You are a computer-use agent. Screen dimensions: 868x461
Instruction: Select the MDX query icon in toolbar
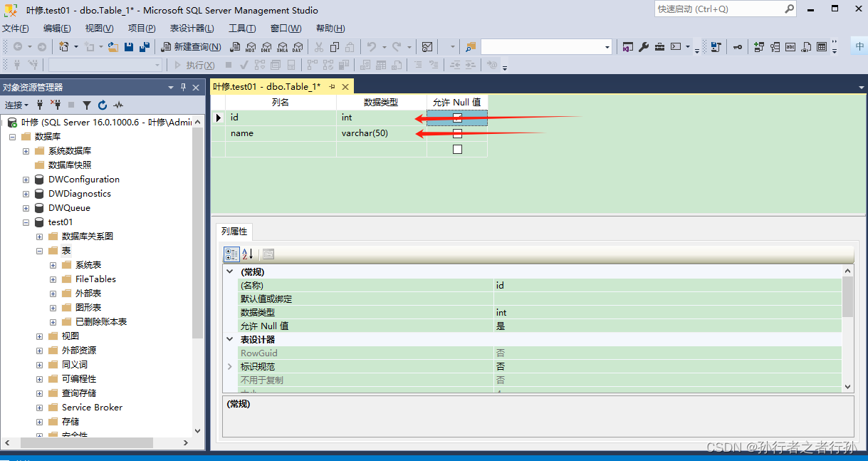[x=252, y=47]
